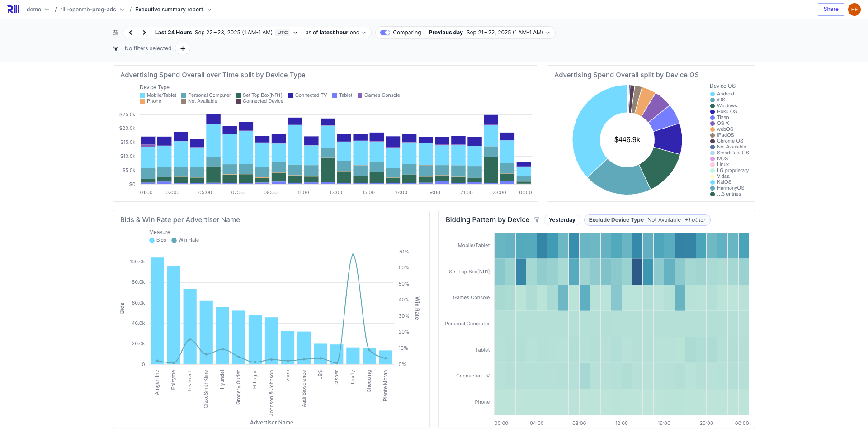
Task: Click the Yesterday chip on Bidding Pattern
Action: click(x=561, y=220)
